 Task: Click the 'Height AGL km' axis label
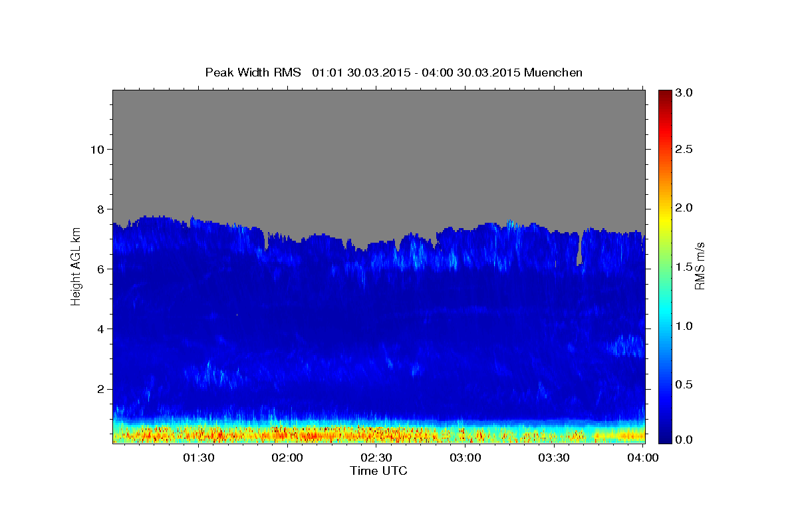[x=76, y=265]
